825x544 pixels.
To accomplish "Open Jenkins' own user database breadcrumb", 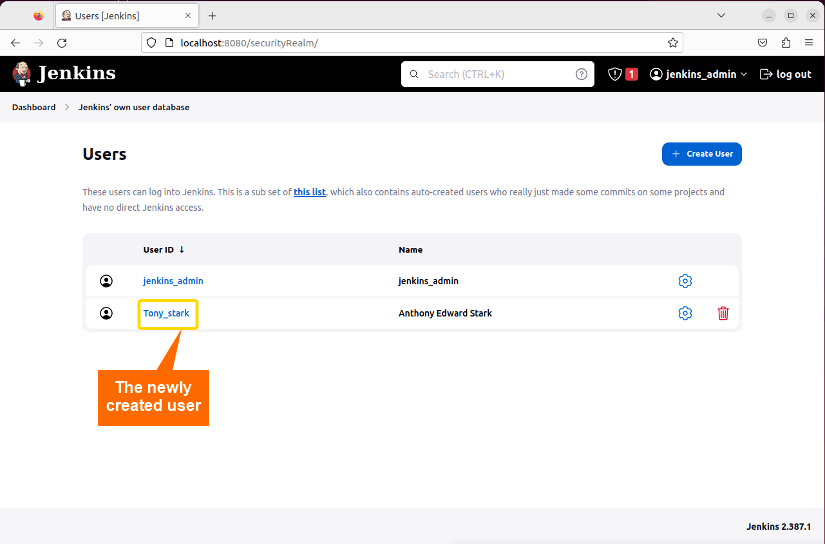I will tap(134, 107).
